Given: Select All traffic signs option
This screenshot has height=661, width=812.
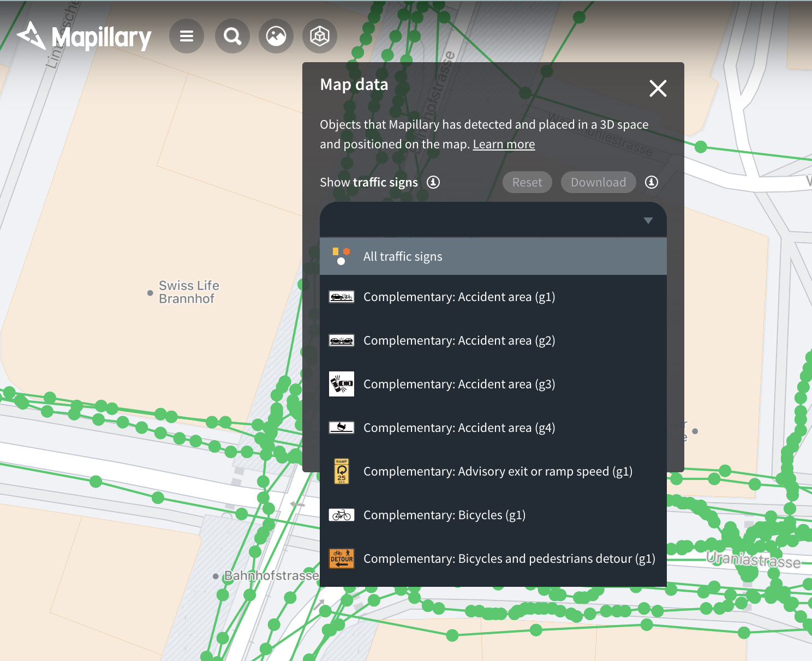Looking at the screenshot, I should pyautogui.click(x=493, y=256).
